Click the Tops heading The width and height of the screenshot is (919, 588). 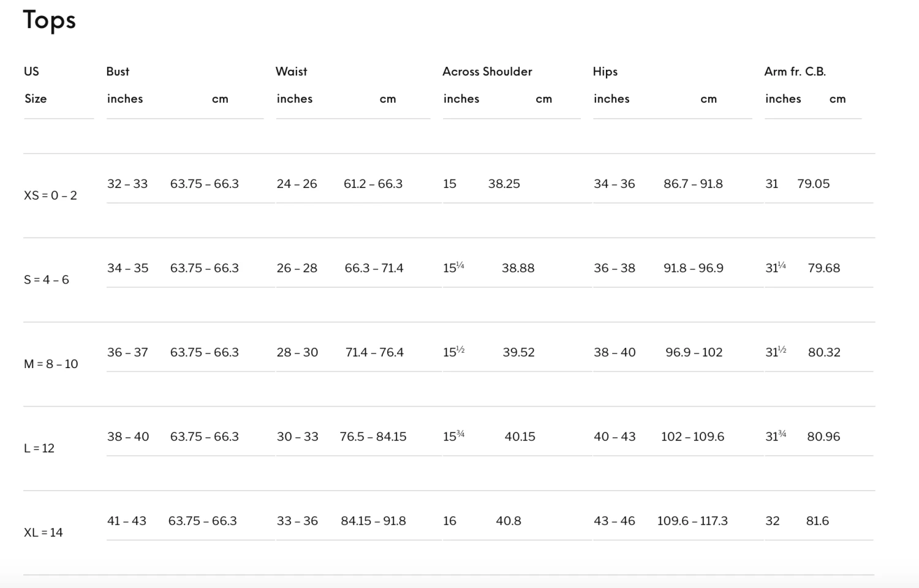click(x=50, y=20)
